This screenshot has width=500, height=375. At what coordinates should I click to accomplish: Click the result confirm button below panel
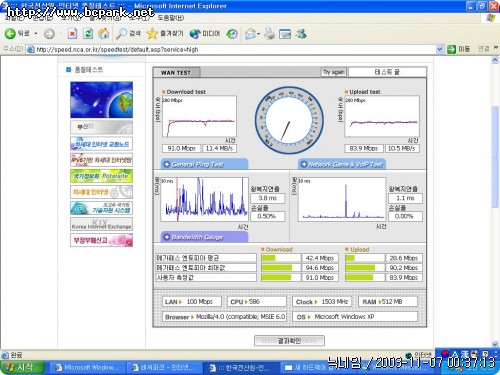coord(289,341)
